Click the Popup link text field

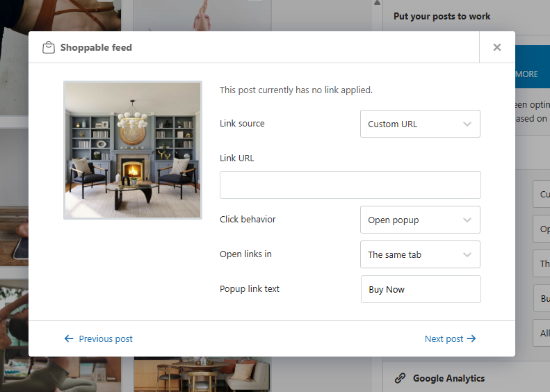tap(421, 289)
